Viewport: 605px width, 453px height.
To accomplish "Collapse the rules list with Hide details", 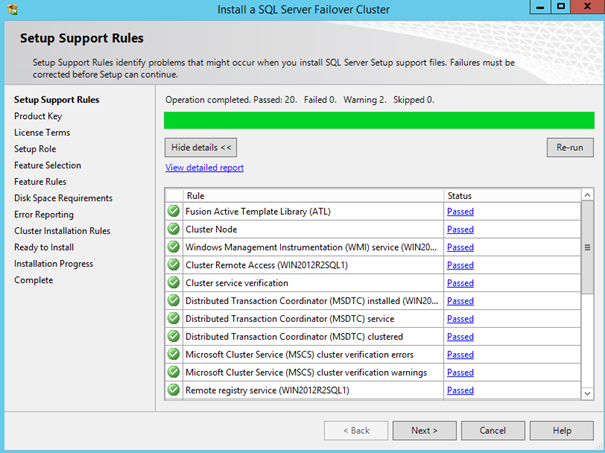I will click(201, 147).
